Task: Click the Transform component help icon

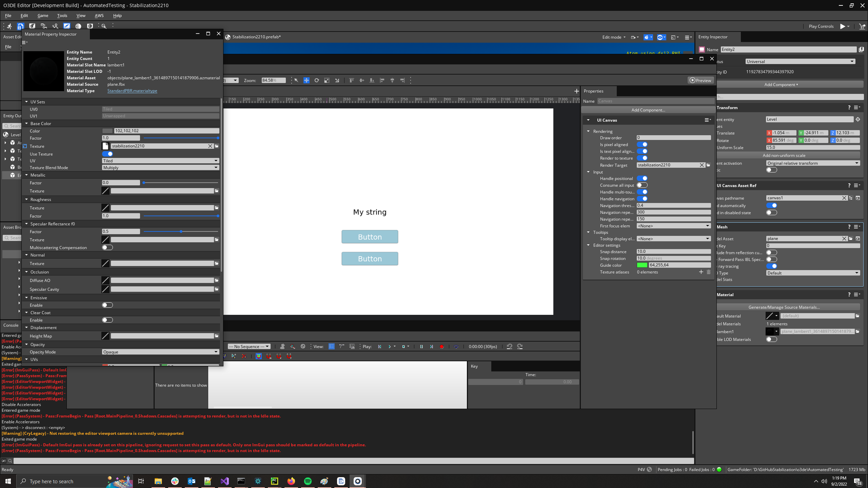Action: [x=849, y=107]
